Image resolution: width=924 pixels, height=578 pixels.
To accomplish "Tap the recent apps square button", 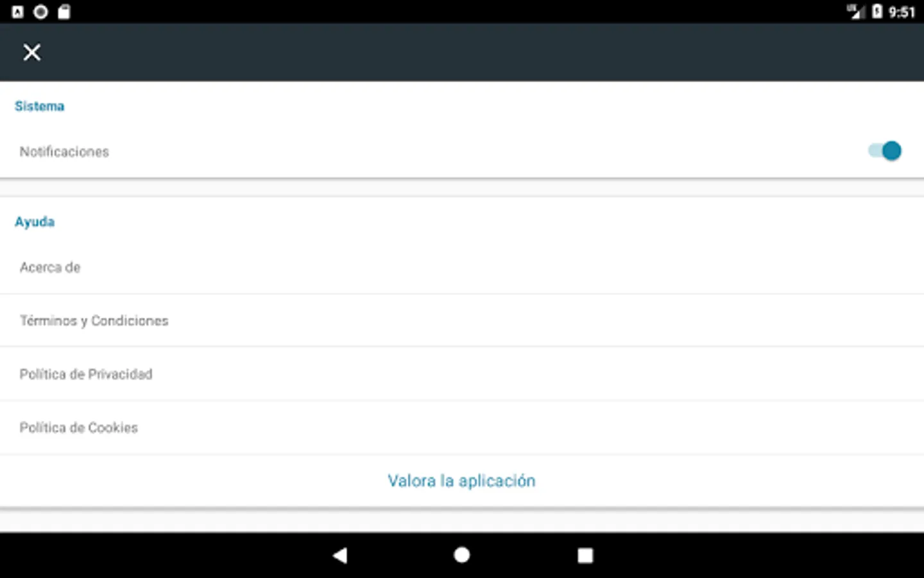I will (585, 556).
